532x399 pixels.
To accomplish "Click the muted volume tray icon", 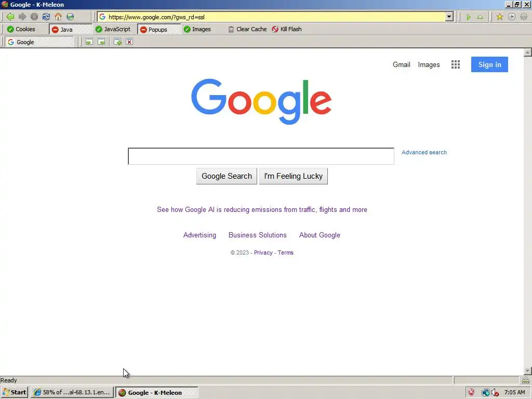I will (x=495, y=393).
